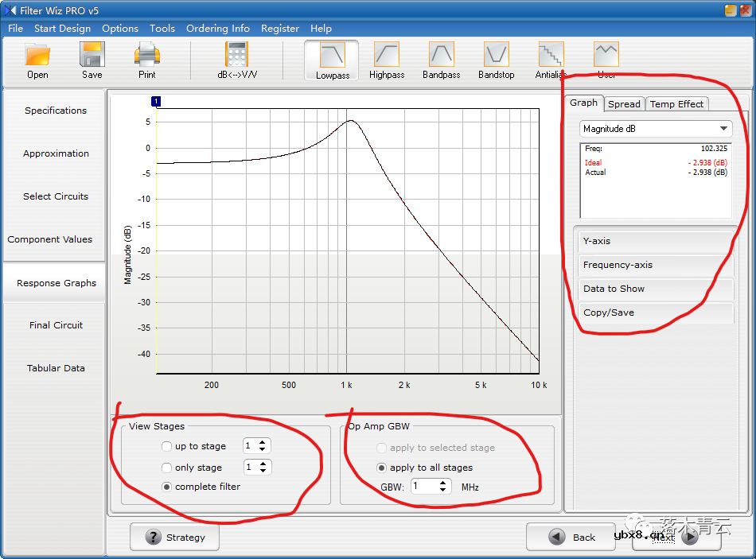Switch to the Temp Effect tab
Image resolution: width=756 pixels, height=559 pixels.
[x=676, y=104]
